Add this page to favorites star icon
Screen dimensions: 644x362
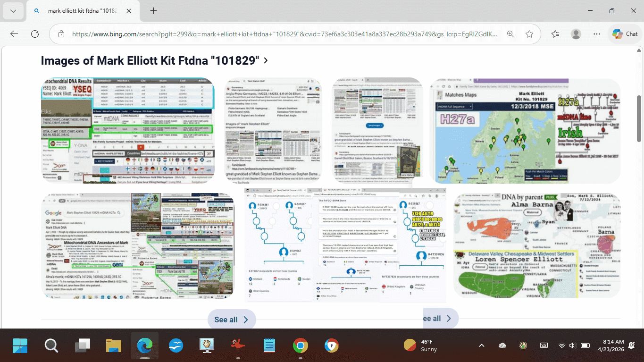pyautogui.click(x=529, y=34)
